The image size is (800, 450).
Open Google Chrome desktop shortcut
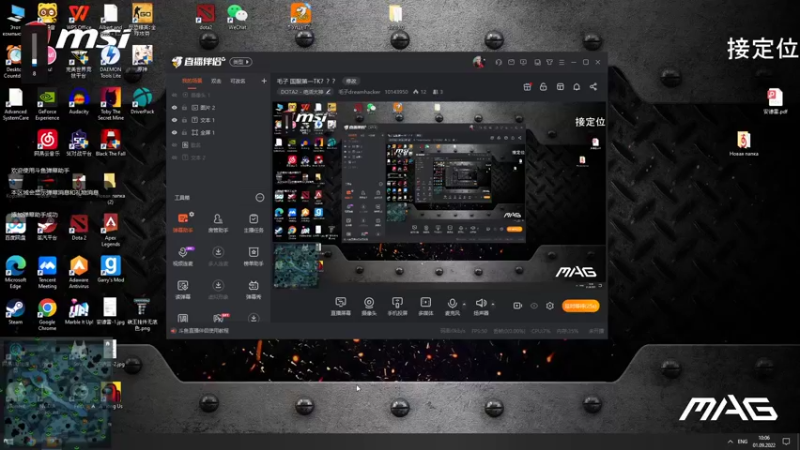[47, 314]
